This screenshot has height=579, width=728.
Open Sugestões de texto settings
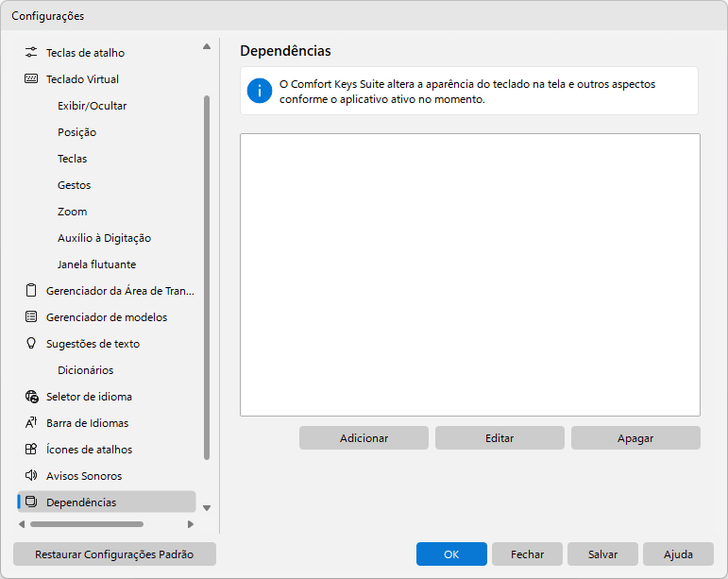pos(93,344)
